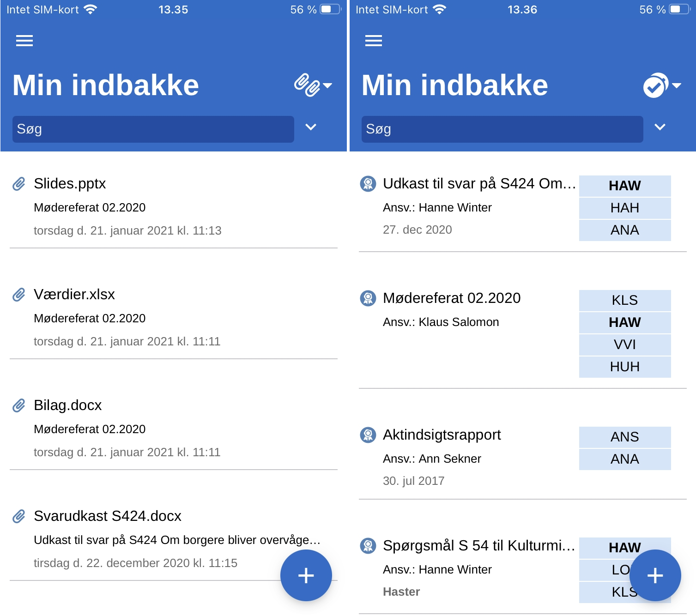Expand search options chevron in the right screen

[x=660, y=127]
